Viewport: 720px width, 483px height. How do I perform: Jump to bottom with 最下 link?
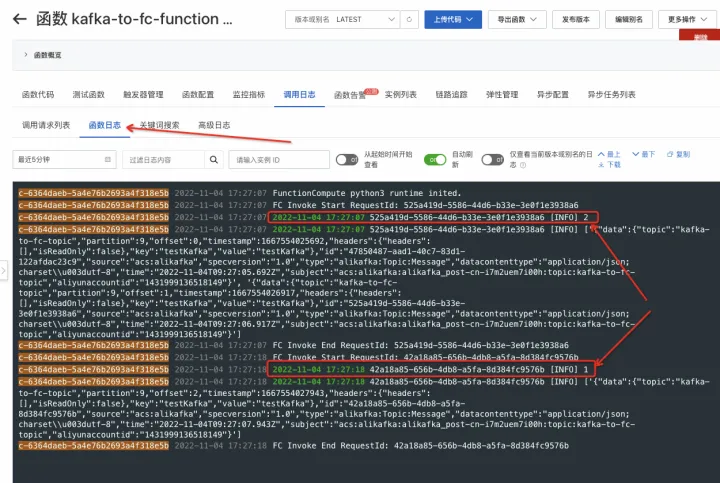[644, 154]
